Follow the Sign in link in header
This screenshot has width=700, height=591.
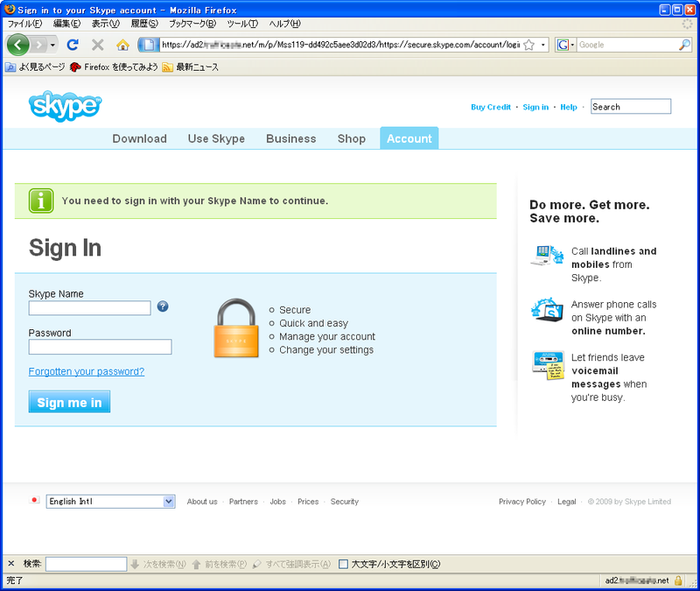[535, 107]
